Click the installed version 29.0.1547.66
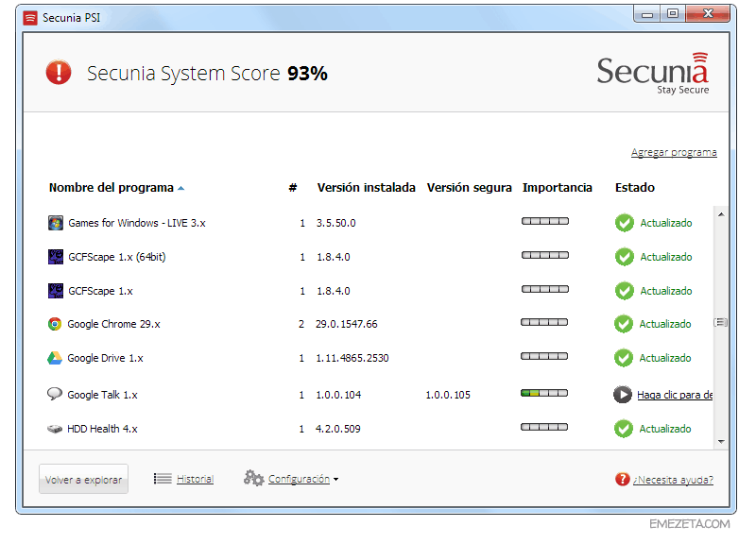The image size is (756, 543). pos(347,324)
